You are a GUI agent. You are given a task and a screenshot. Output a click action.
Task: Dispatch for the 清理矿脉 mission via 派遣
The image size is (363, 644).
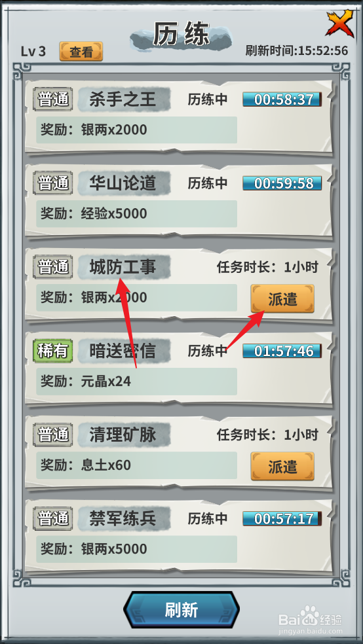(282, 466)
